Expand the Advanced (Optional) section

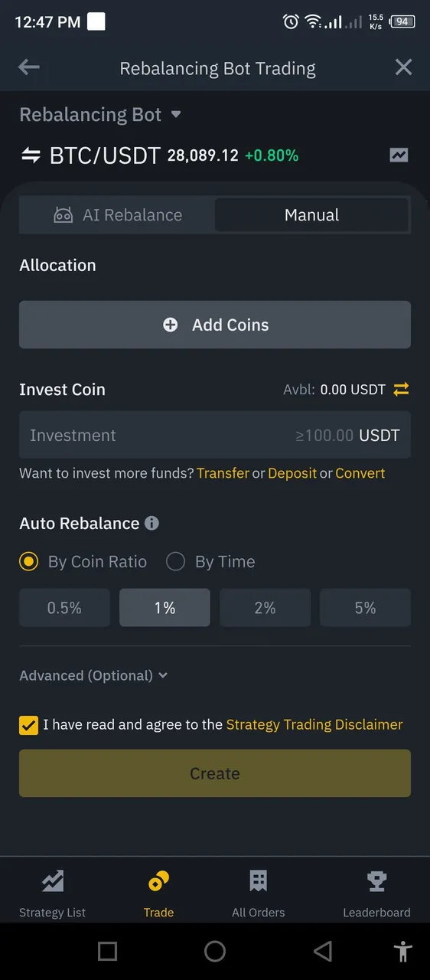(x=93, y=675)
